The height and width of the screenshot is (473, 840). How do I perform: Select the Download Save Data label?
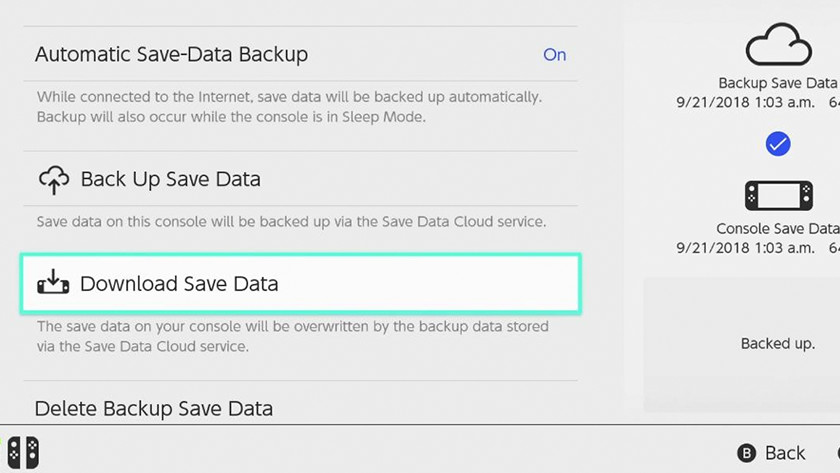tap(179, 284)
